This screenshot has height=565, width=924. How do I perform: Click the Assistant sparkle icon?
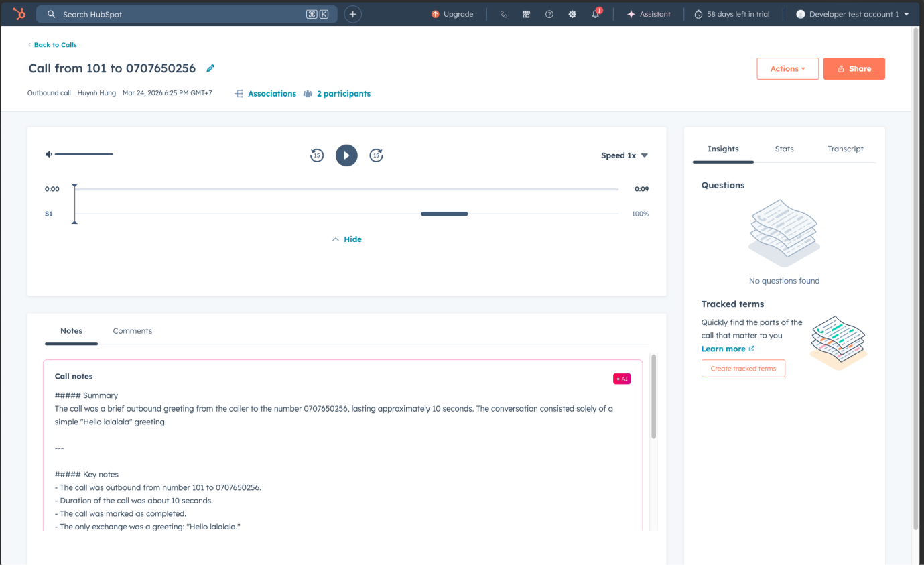tap(631, 14)
